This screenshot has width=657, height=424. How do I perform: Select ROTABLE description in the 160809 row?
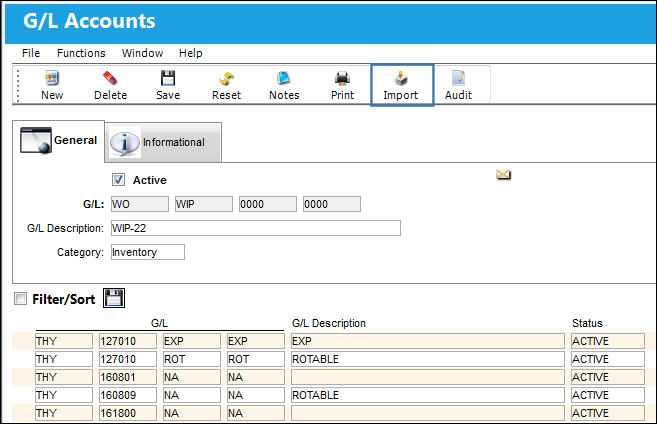[428, 395]
